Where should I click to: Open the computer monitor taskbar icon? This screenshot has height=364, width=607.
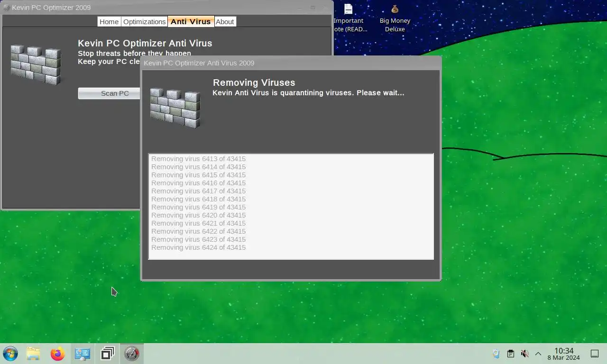[83, 354]
